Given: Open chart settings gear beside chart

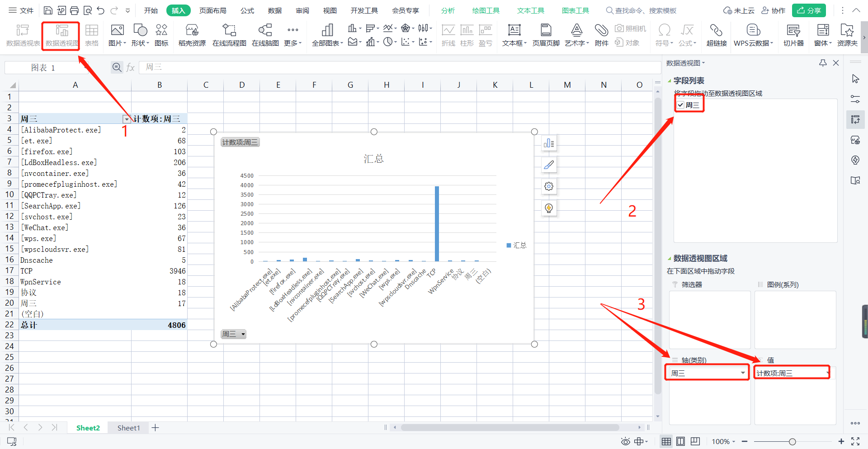Looking at the screenshot, I should pyautogui.click(x=549, y=186).
